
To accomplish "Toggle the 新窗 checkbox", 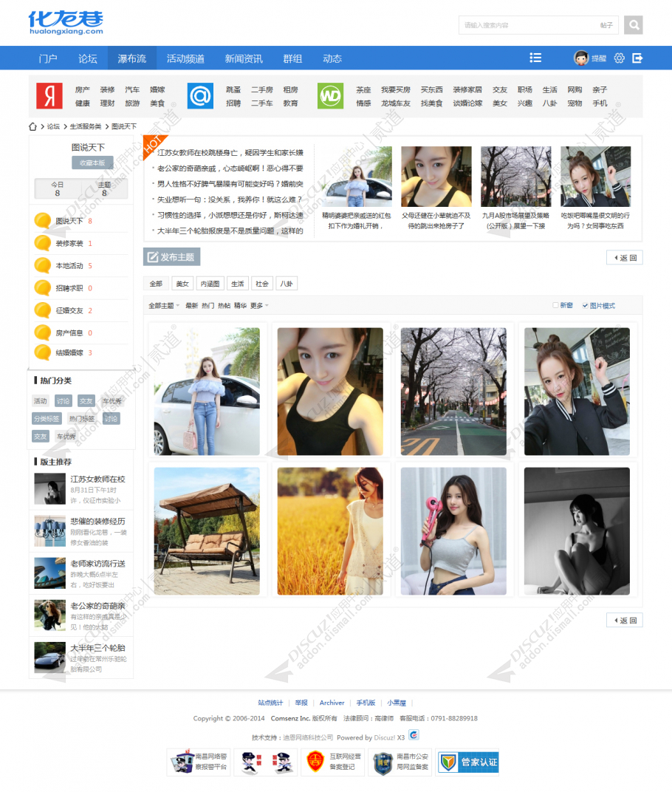I will pos(555,305).
